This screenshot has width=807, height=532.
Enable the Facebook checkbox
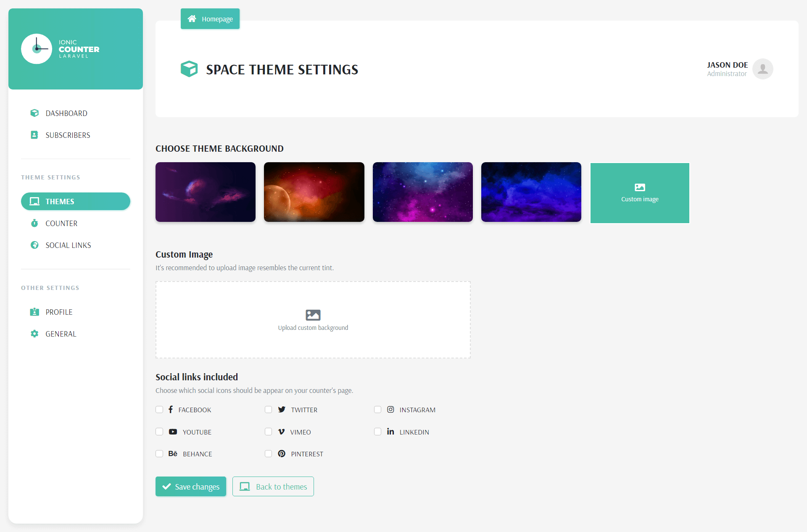(x=159, y=410)
